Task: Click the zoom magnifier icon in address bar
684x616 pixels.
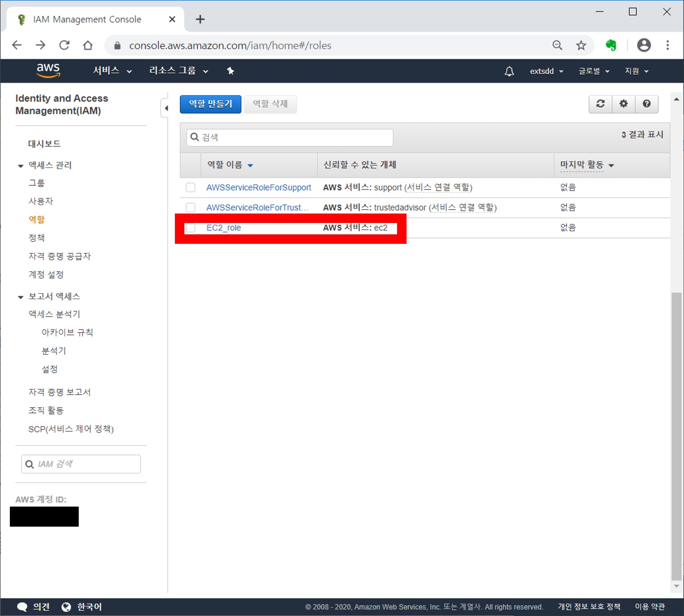Action: [x=557, y=45]
